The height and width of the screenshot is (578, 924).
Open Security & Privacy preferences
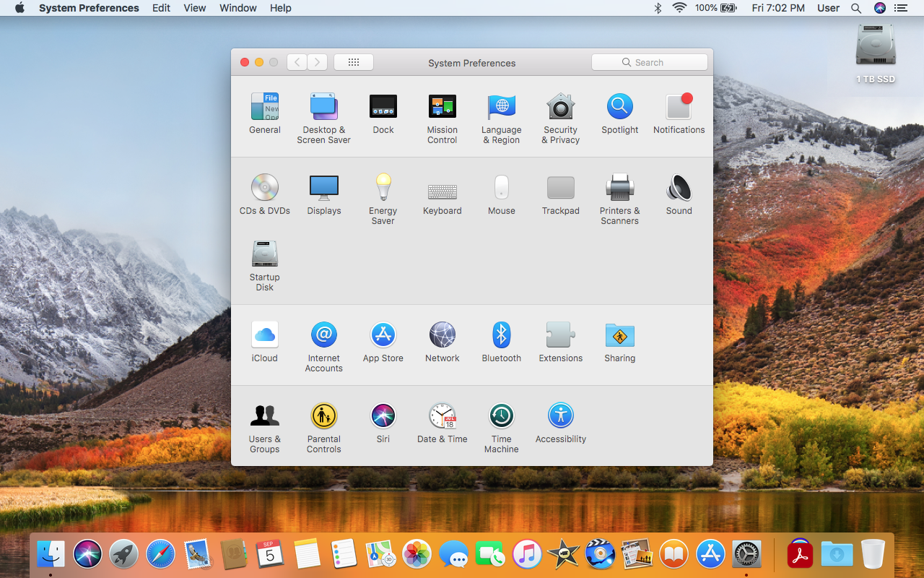(x=561, y=118)
